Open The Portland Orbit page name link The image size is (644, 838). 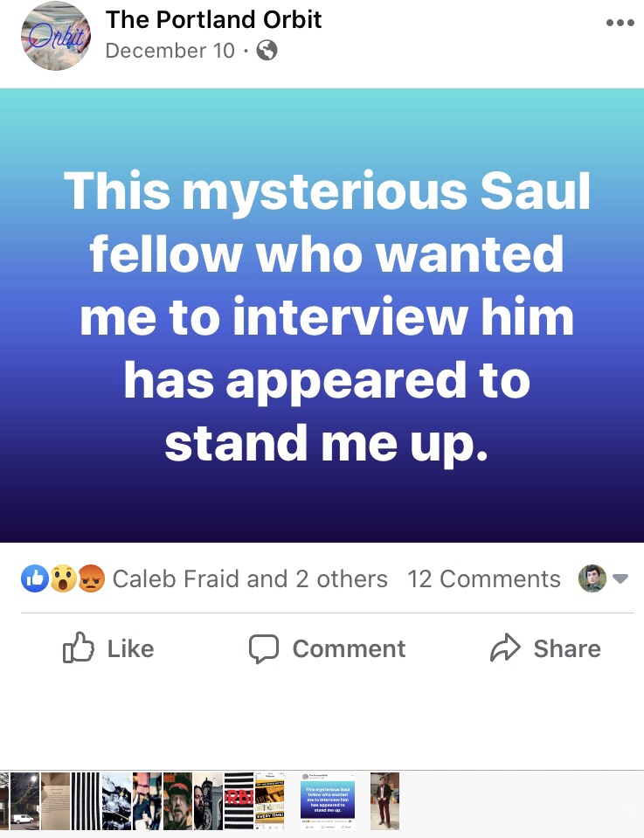tap(213, 20)
